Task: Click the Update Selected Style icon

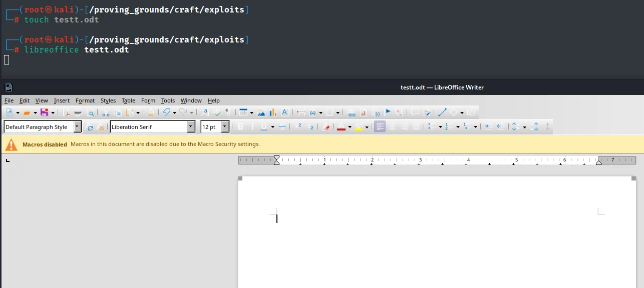Action: click(x=90, y=127)
